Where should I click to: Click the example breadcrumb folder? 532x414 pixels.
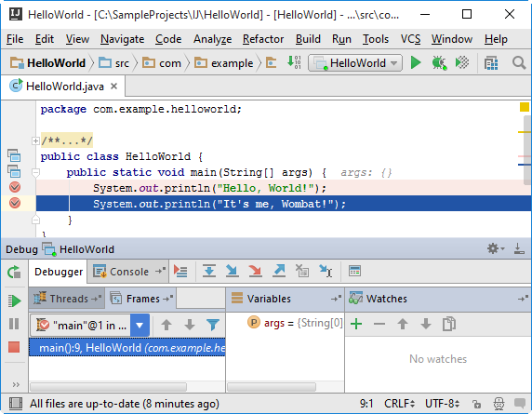point(224,63)
